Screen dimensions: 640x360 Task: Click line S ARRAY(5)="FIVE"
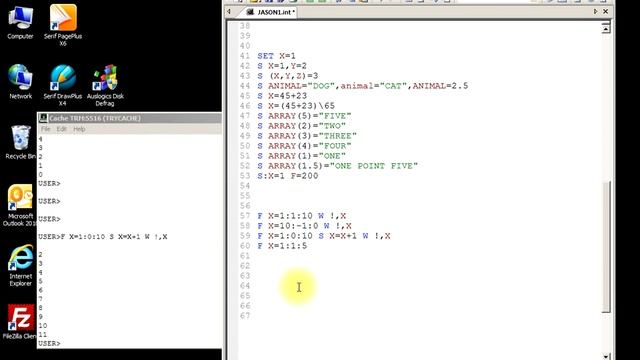tap(304, 116)
